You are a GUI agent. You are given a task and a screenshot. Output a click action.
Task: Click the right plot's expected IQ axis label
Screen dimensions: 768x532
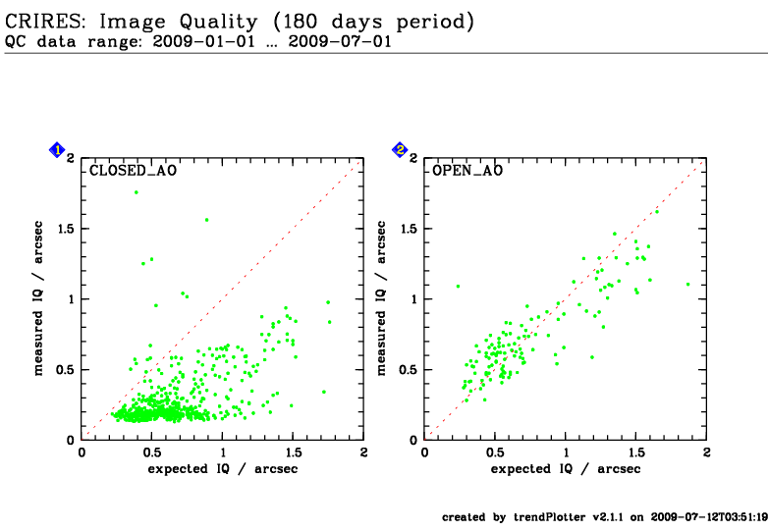click(x=566, y=469)
